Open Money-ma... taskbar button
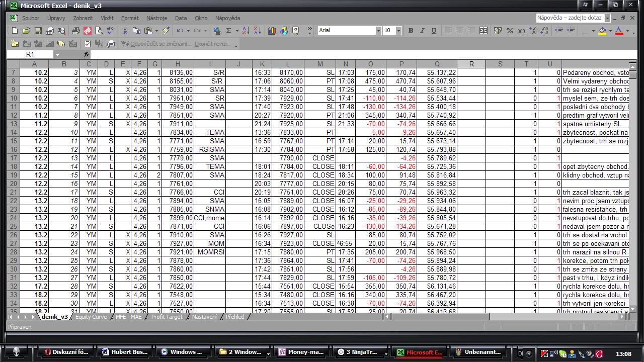This screenshot has width=644, height=362. [x=301, y=352]
